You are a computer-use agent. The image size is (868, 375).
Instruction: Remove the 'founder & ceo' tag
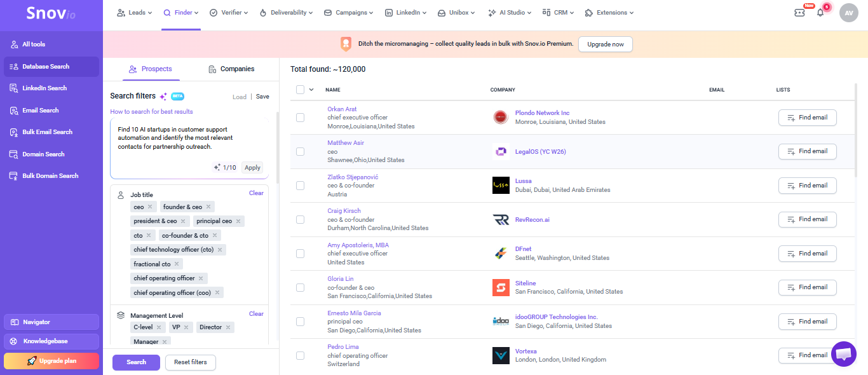point(208,207)
